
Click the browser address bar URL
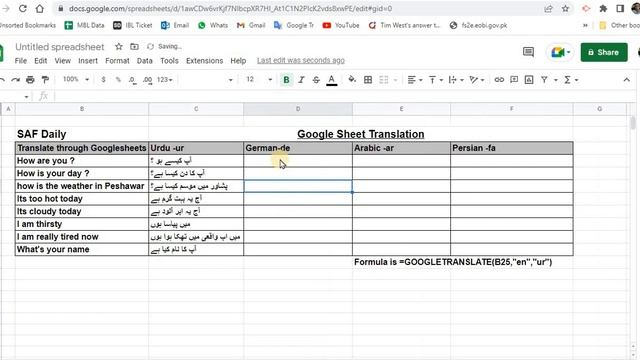pos(230,9)
